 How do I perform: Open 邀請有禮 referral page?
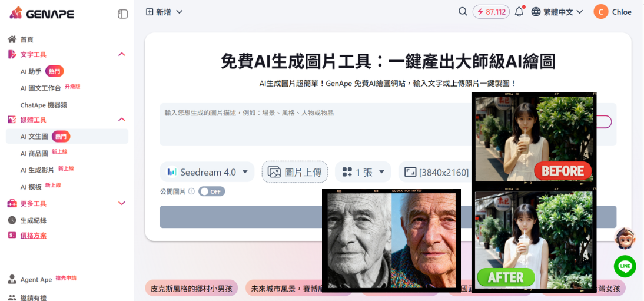coord(34,297)
